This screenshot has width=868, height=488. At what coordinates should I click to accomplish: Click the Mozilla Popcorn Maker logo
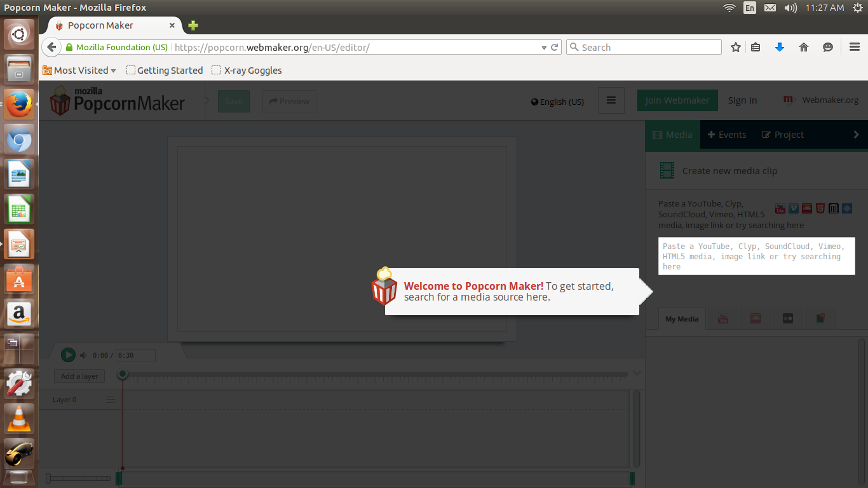click(x=118, y=101)
